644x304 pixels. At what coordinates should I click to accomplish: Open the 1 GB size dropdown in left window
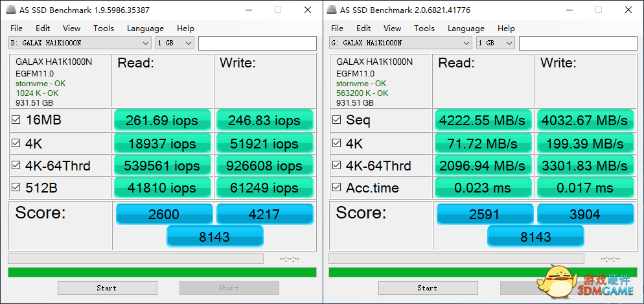click(174, 43)
